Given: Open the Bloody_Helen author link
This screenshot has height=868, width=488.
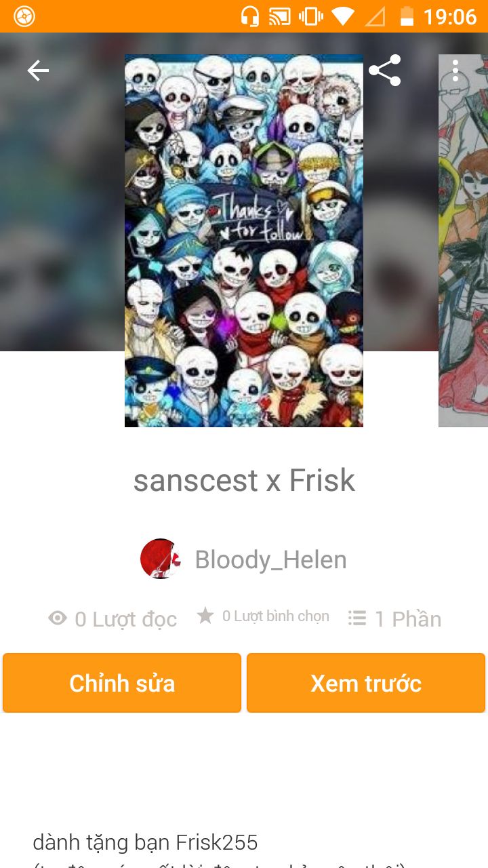Looking at the screenshot, I should pyautogui.click(x=270, y=559).
